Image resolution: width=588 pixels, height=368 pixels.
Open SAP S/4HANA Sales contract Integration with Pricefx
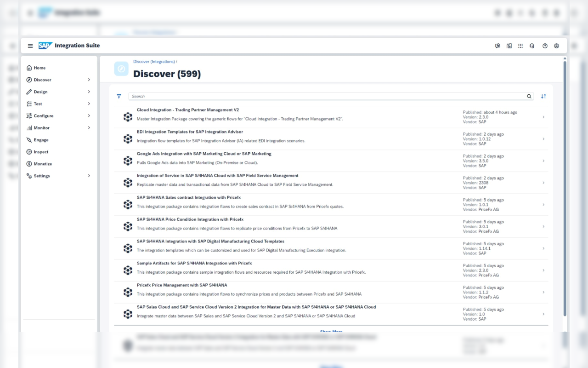tap(189, 198)
